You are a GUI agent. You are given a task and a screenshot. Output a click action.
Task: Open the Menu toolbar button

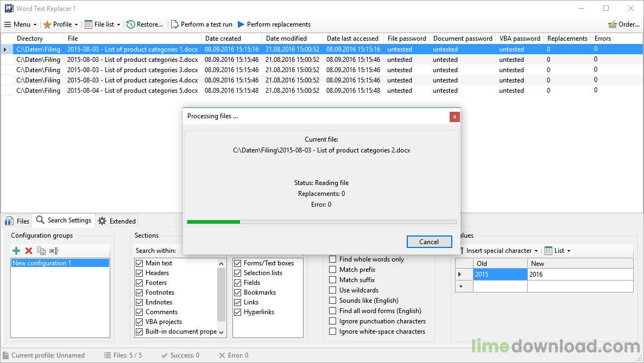pos(20,24)
